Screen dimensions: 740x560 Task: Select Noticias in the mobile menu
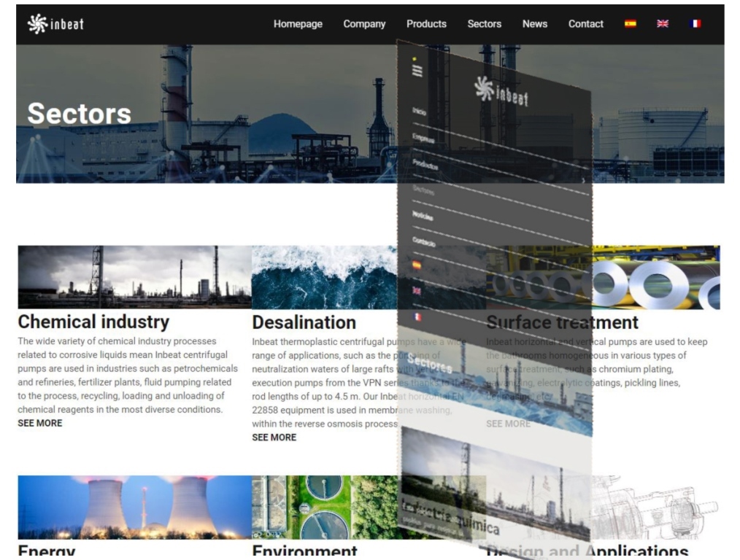coord(423,215)
